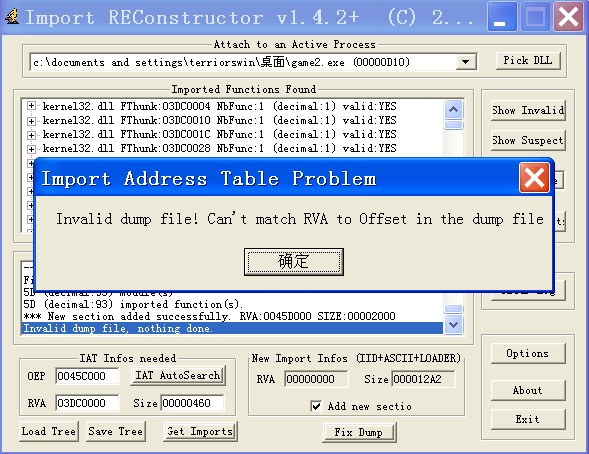Focus the IAT Size field showing 00000460
This screenshot has height=454, width=589.
tap(193, 403)
